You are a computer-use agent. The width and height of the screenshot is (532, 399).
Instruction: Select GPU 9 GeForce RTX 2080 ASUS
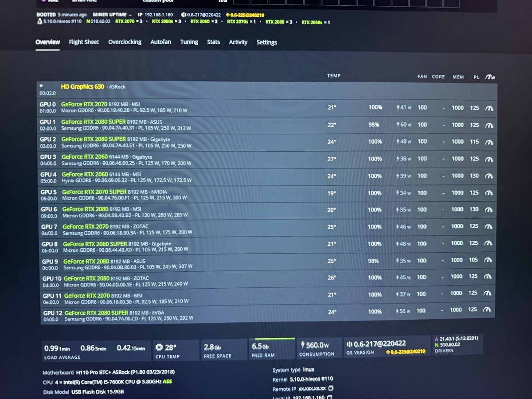pos(86,262)
